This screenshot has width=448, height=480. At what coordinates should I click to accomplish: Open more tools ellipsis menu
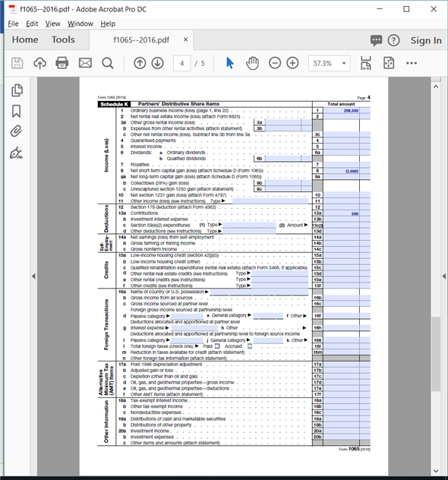tap(412, 63)
